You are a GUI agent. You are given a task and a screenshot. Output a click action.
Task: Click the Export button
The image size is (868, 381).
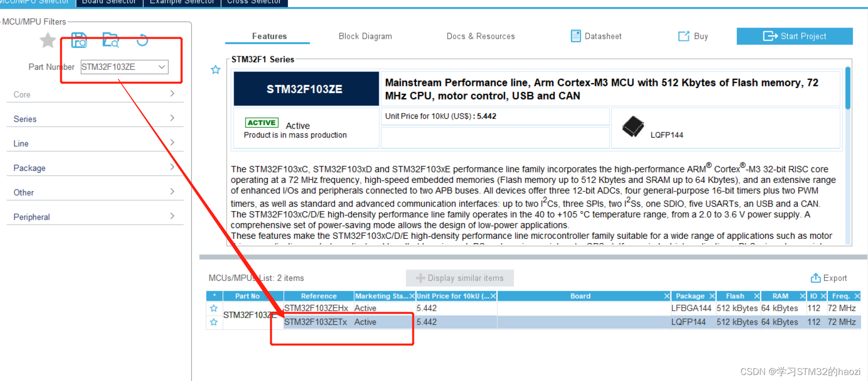tap(829, 278)
